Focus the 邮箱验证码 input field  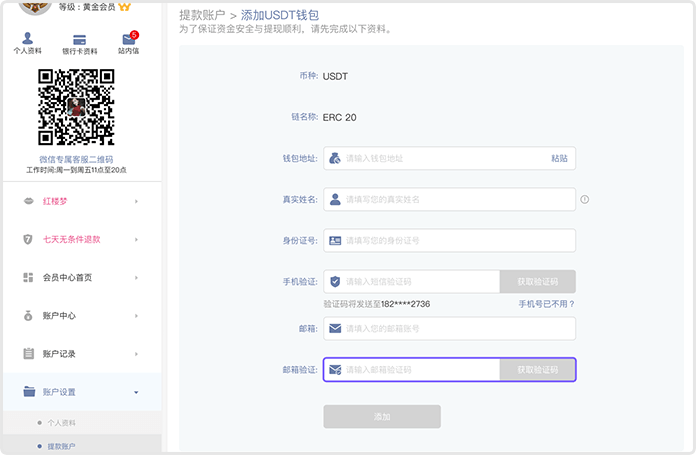(411, 370)
